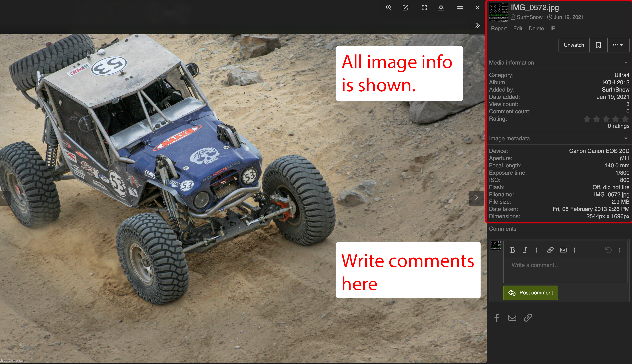Click the Unwatch button
Viewport: 632px width, 364px height.
574,45
